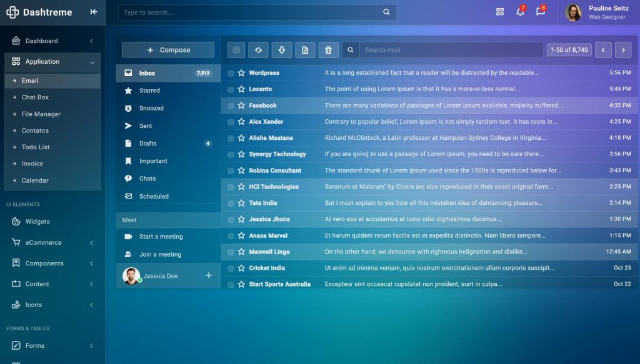Select all emails with the toolbar checkbox
Screen dimensions: 640x364
(x=237, y=49)
